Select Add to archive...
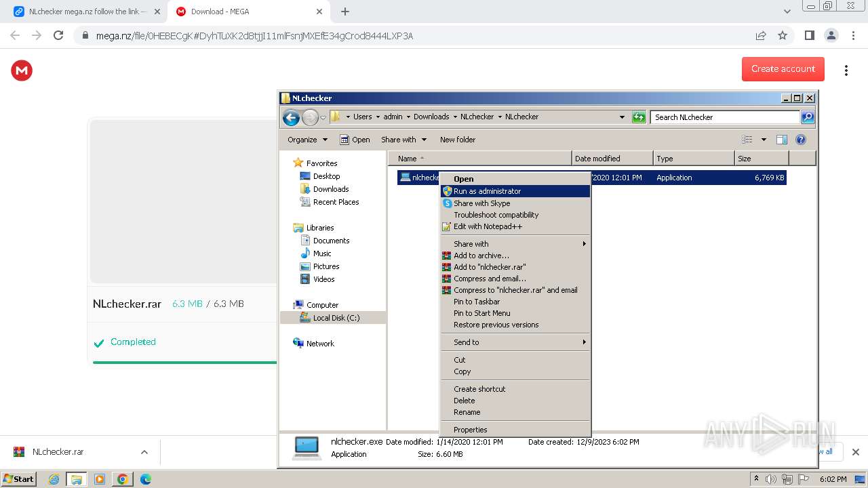This screenshot has width=868, height=488. [515, 256]
